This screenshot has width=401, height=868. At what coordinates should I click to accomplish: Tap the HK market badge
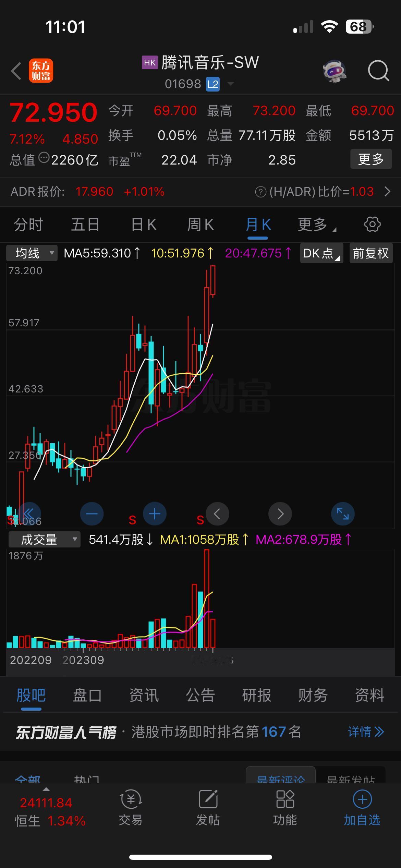150,63
